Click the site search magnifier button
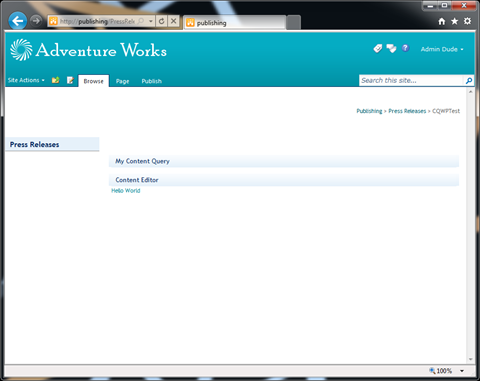This screenshot has height=381, width=480. point(468,80)
